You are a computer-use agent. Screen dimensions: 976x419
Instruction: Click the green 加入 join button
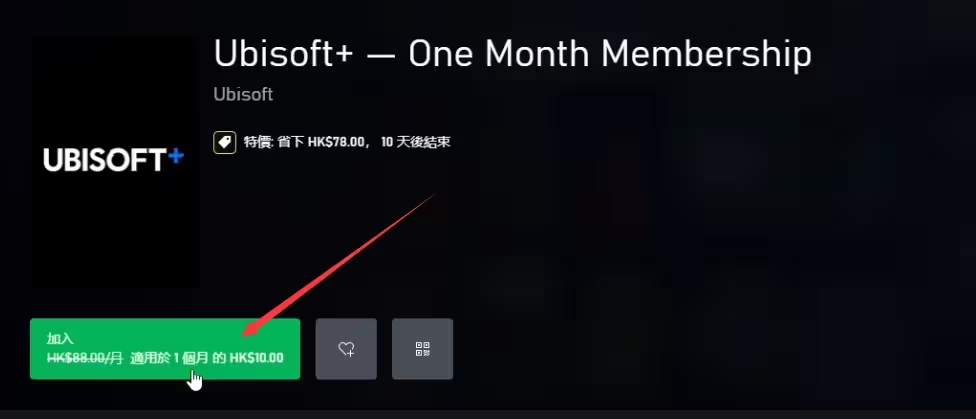(x=165, y=349)
